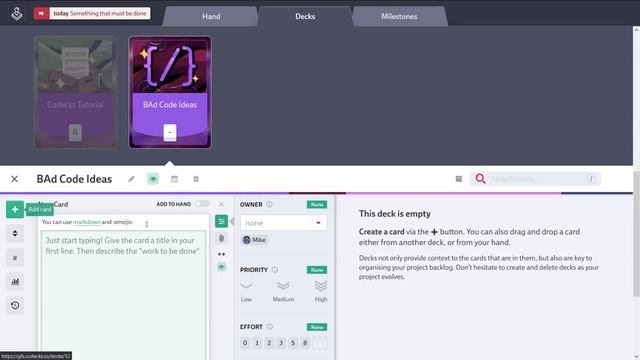Open the 'Something that must be done' reminder
The height and width of the screenshot is (360, 640).
100,13
